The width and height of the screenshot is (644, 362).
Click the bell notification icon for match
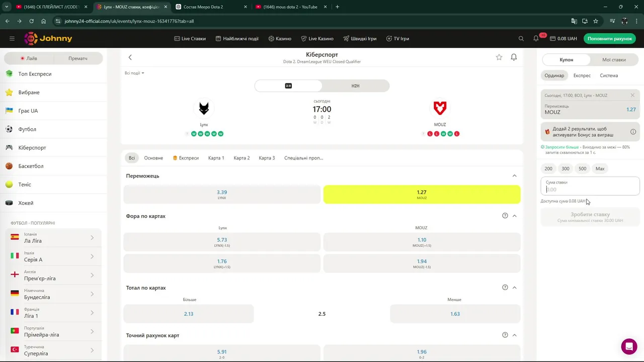coord(514,57)
